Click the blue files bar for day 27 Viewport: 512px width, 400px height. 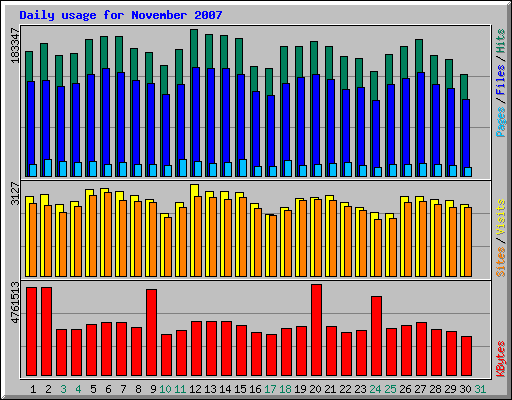(x=421, y=117)
